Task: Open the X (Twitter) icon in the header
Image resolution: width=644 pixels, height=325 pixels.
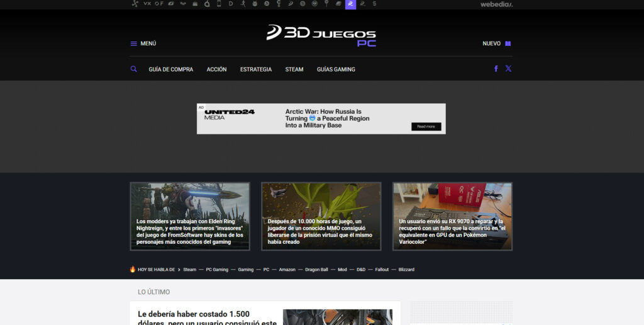Action: [x=508, y=69]
